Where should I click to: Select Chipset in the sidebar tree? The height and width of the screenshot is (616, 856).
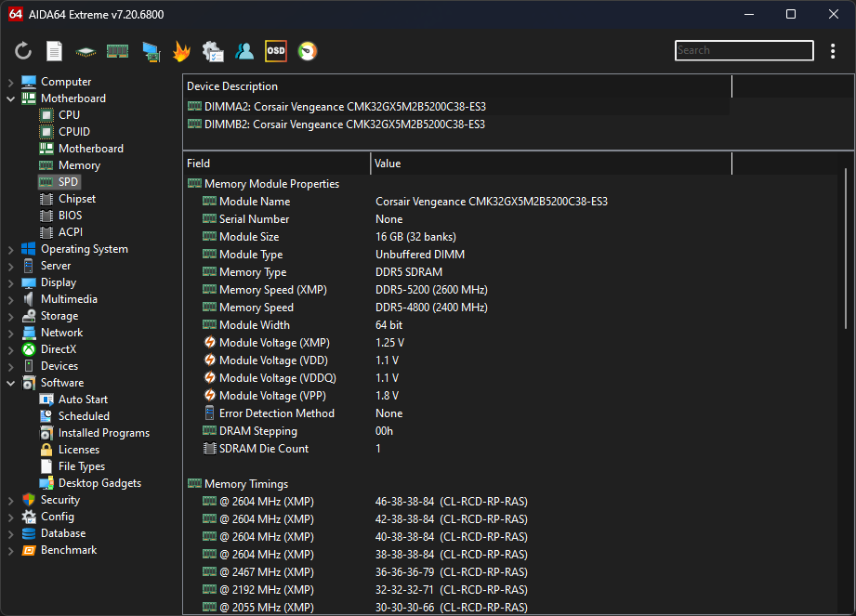[76, 199]
